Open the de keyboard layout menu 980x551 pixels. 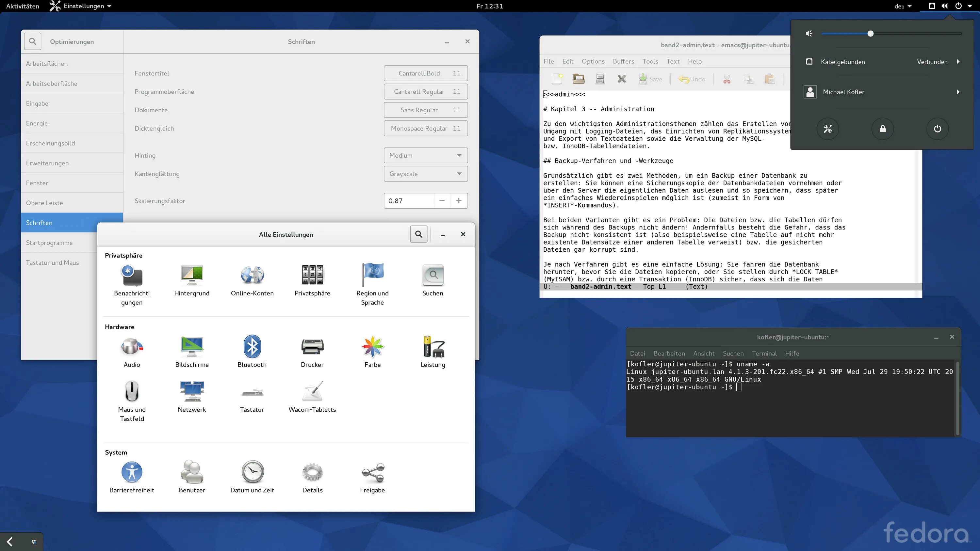tap(903, 6)
